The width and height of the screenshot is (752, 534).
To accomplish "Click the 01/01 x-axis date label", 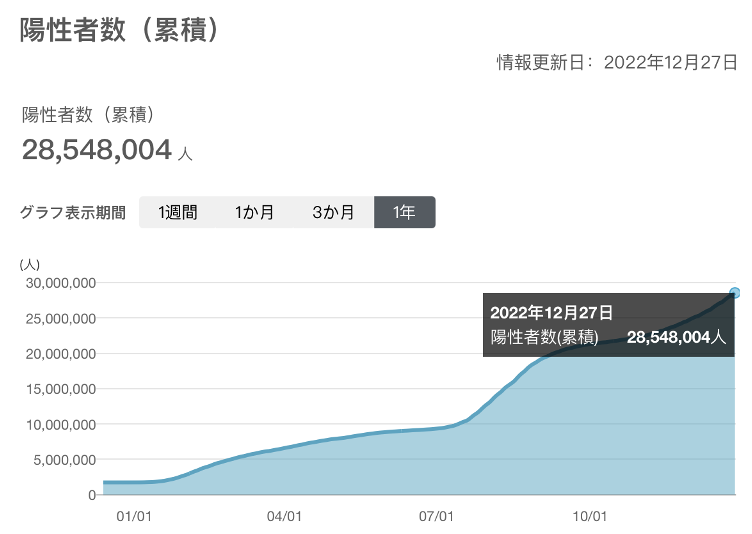I will [134, 516].
